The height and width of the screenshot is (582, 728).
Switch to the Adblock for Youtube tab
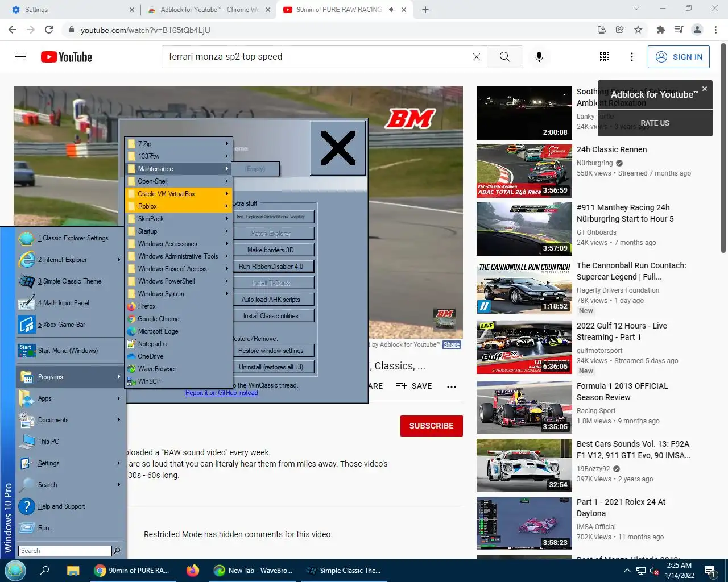pos(209,10)
